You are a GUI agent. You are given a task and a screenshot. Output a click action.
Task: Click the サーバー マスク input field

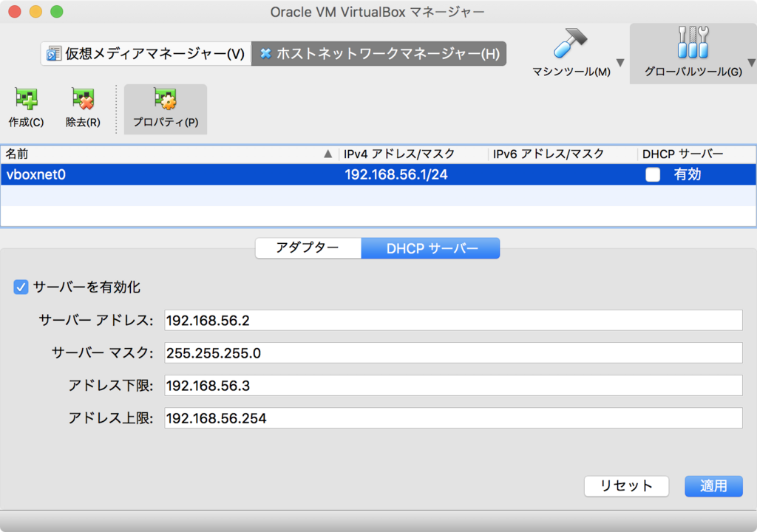(453, 353)
